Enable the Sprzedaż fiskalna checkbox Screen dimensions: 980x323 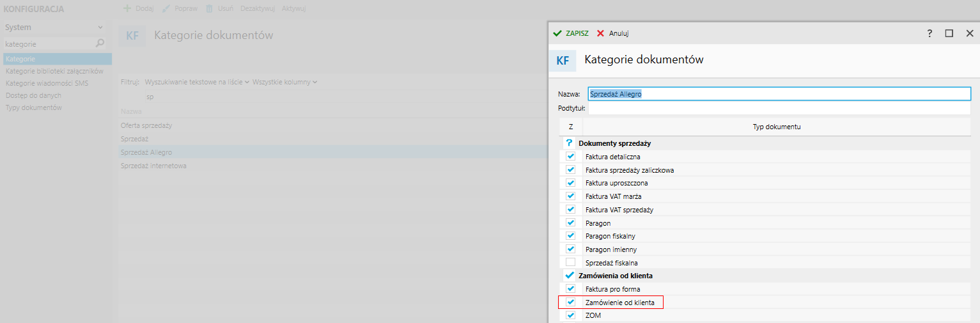[570, 262]
